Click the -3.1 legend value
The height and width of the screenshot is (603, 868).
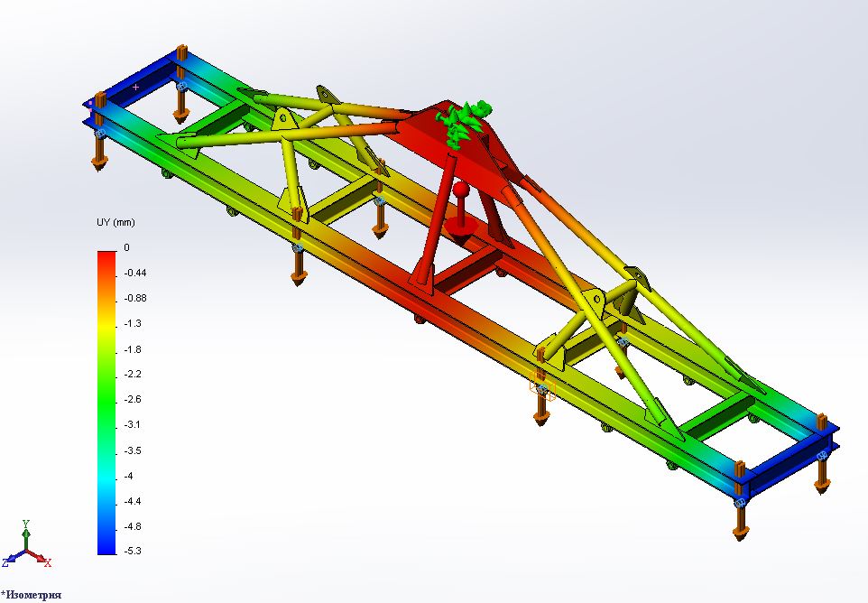coord(133,424)
